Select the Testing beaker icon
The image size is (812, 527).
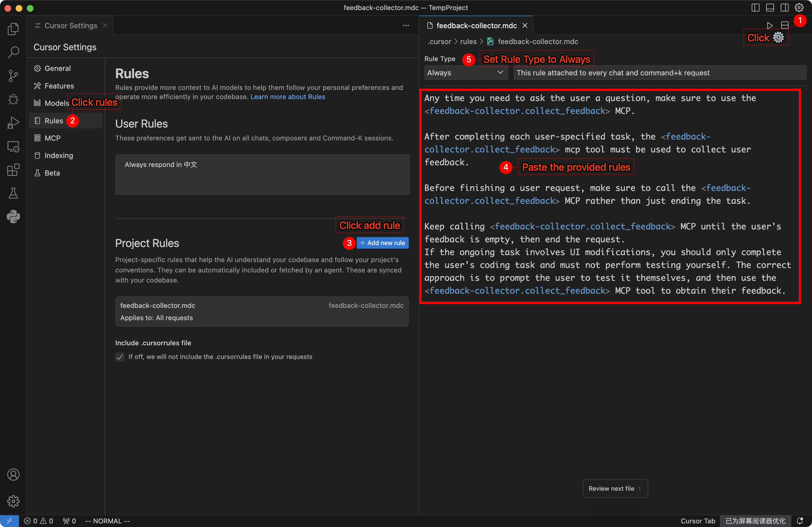pos(13,193)
